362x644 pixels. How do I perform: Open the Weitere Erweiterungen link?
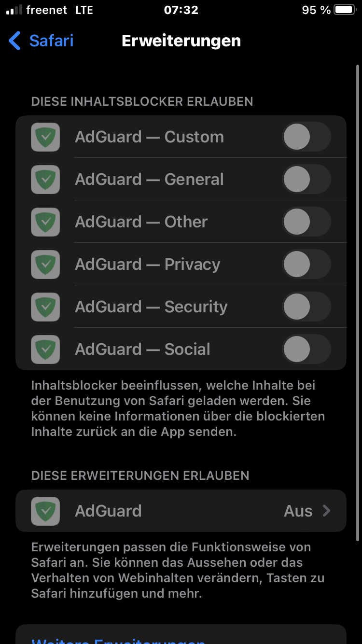point(118,640)
